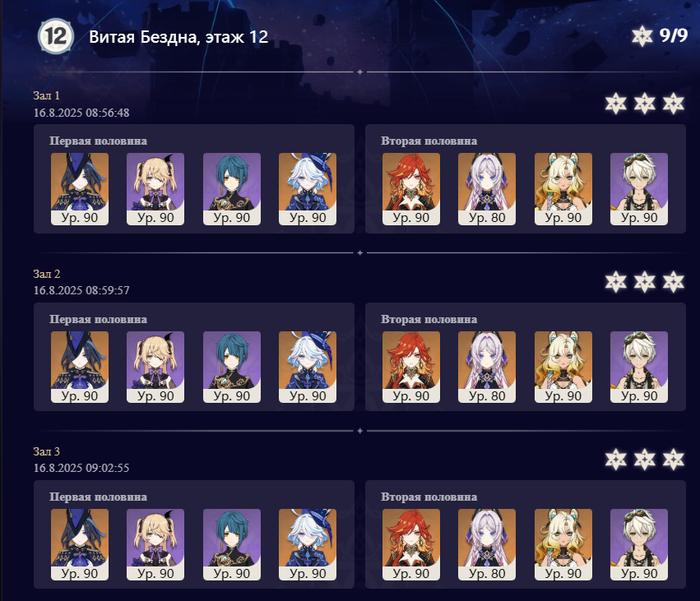Select Mavuika portrait in Зал 1 second half
This screenshot has width=700, height=601.
pos(411,189)
